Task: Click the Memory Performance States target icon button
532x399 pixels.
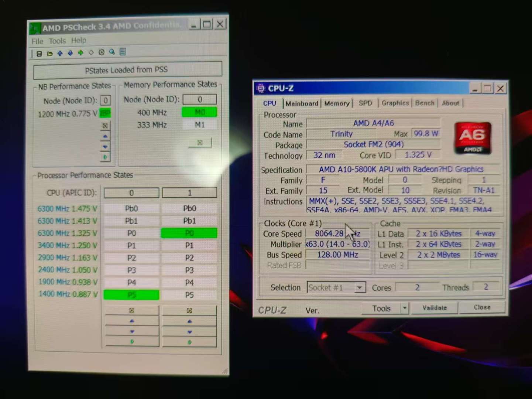Action: point(200,143)
